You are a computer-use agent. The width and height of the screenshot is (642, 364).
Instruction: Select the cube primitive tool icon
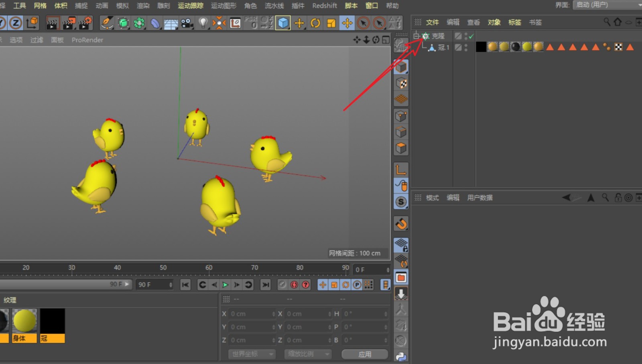[x=283, y=23]
